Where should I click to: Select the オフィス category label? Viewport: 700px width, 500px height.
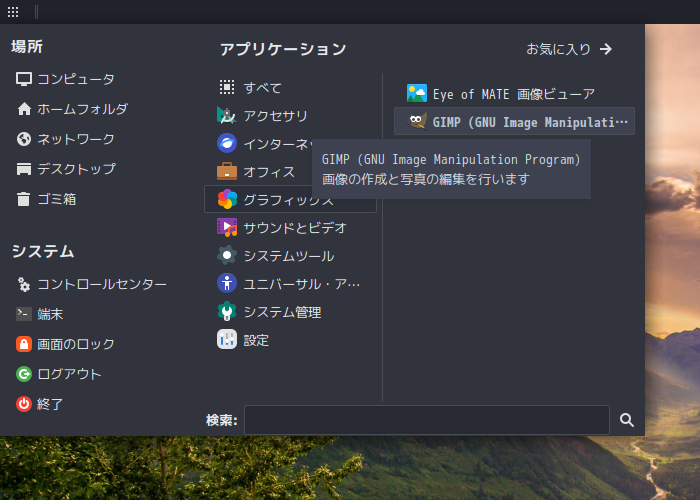[x=269, y=172]
